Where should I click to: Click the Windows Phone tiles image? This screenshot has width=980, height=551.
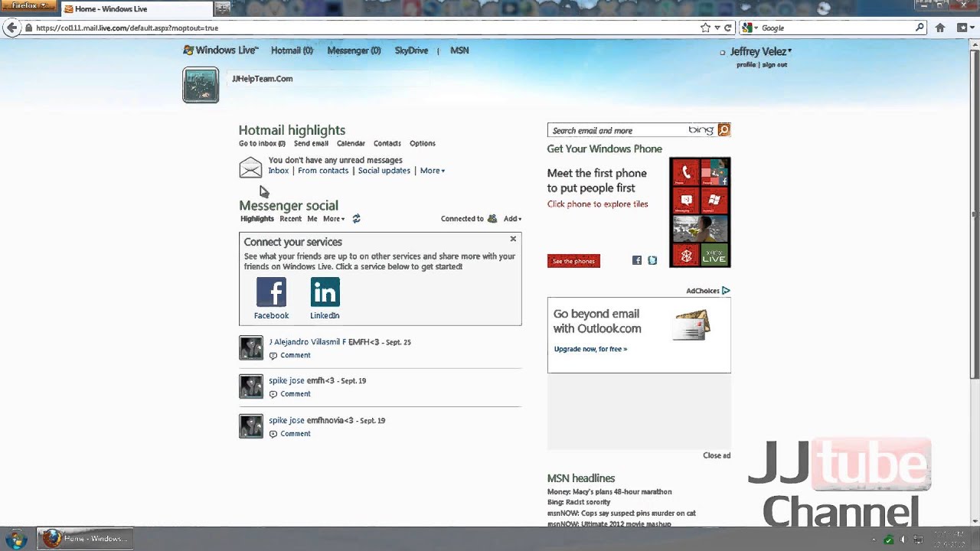(x=700, y=212)
